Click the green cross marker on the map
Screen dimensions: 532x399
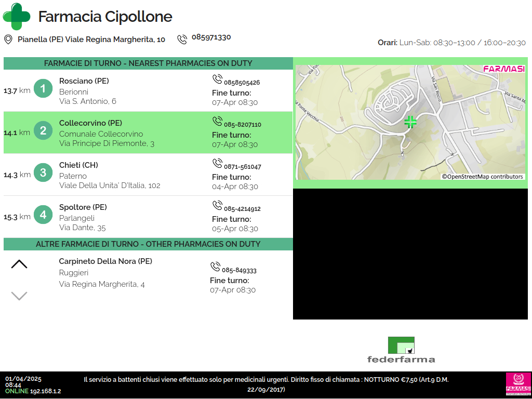pyautogui.click(x=410, y=122)
